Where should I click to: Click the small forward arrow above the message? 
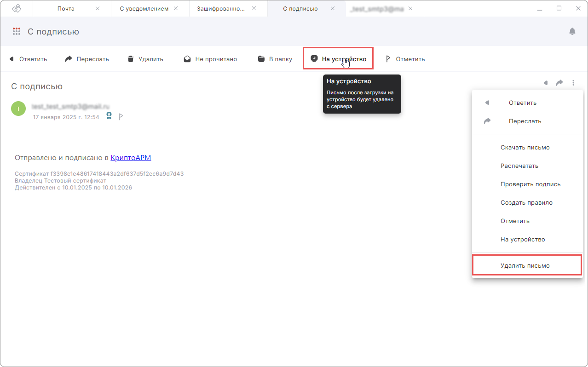pyautogui.click(x=559, y=83)
